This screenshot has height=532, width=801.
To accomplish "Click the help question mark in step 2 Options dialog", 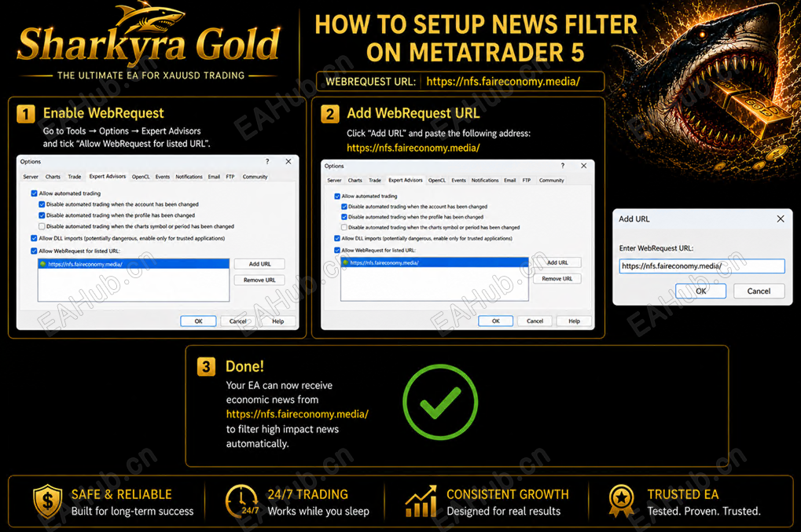I will click(563, 166).
